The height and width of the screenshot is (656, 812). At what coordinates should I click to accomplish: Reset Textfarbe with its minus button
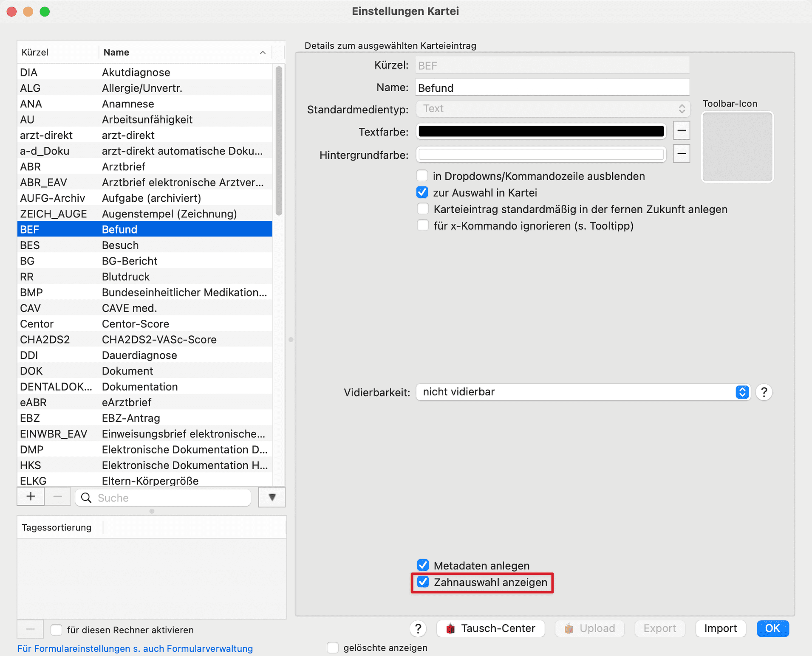(682, 131)
